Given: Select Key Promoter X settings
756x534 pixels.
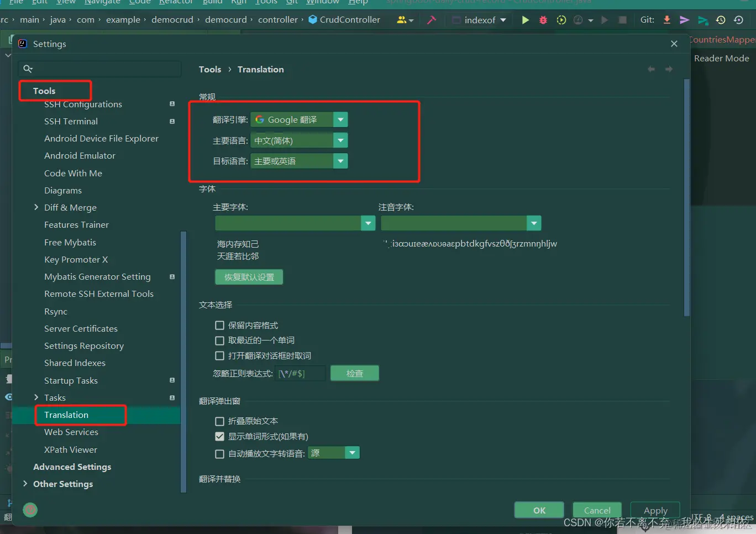Looking at the screenshot, I should [76, 259].
